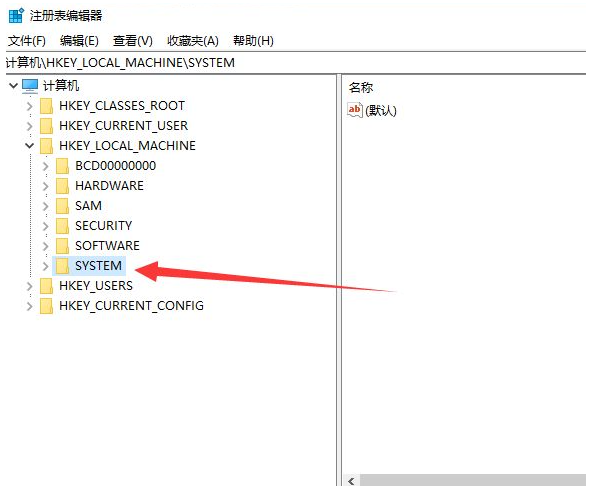Open the 编辑(E) menu
This screenshot has height=491, width=594.
[79, 41]
